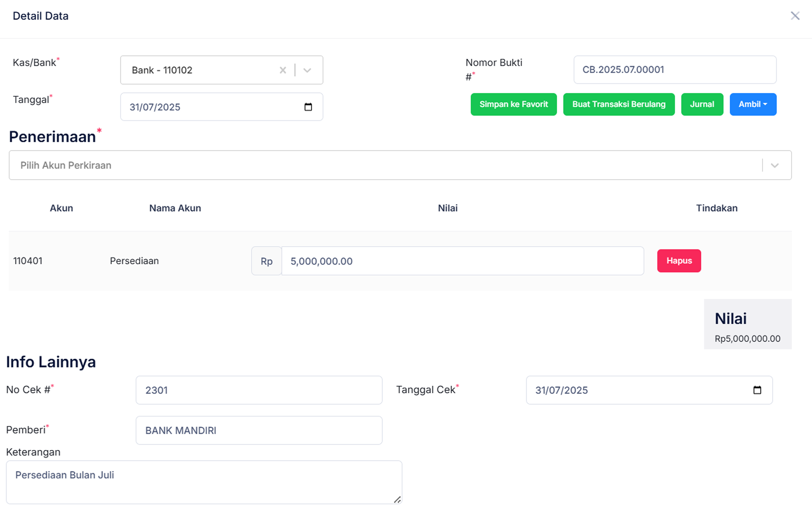Click Simpan ke Favorit button
Image resolution: width=812 pixels, height=506 pixels.
514,104
